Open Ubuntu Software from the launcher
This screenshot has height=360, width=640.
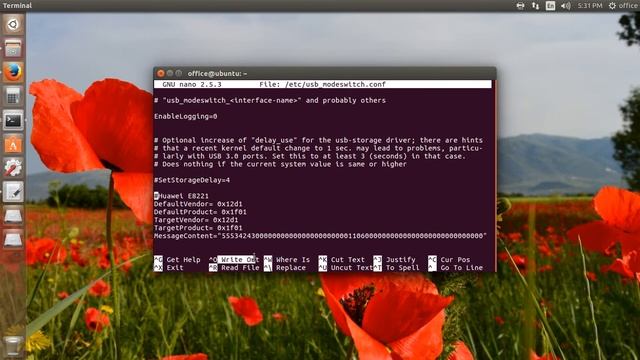[x=13, y=144]
